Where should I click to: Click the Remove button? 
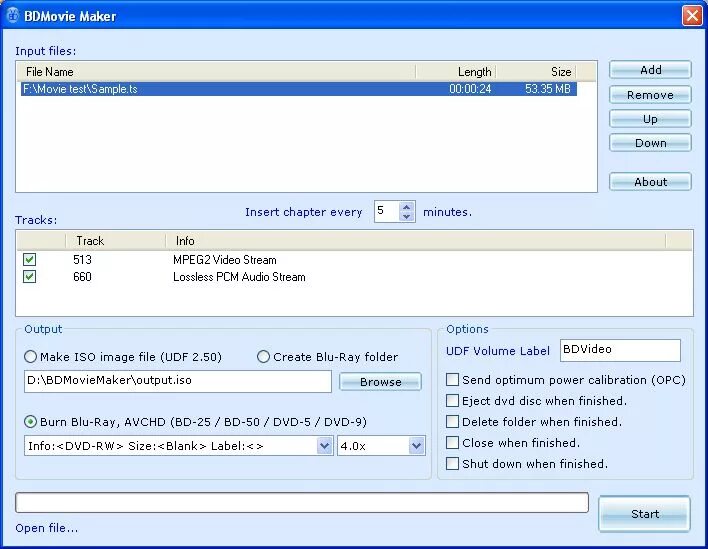(650, 95)
